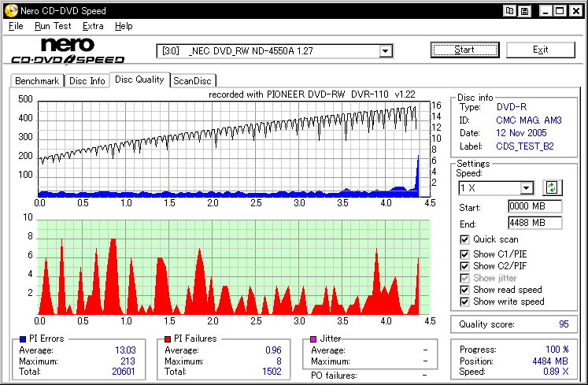Screen dimensions: 588x385
Task: Toggle Show C1/PIE checkbox
Action: [464, 254]
